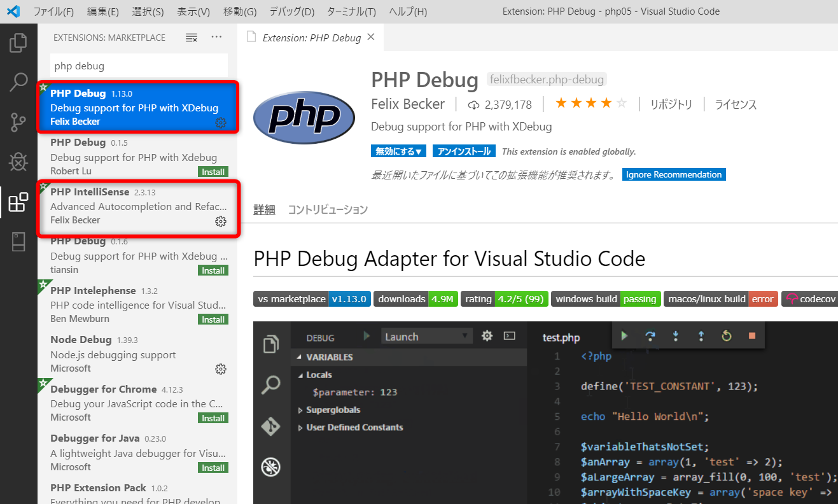The height and width of the screenshot is (504, 838).
Task: Select the Extensions view icon
Action: click(x=18, y=202)
